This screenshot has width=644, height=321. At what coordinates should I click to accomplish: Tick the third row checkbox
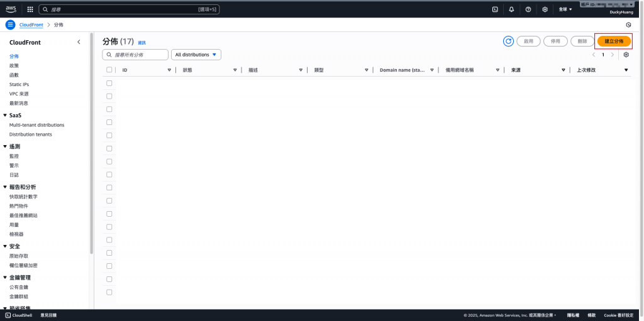(x=109, y=109)
